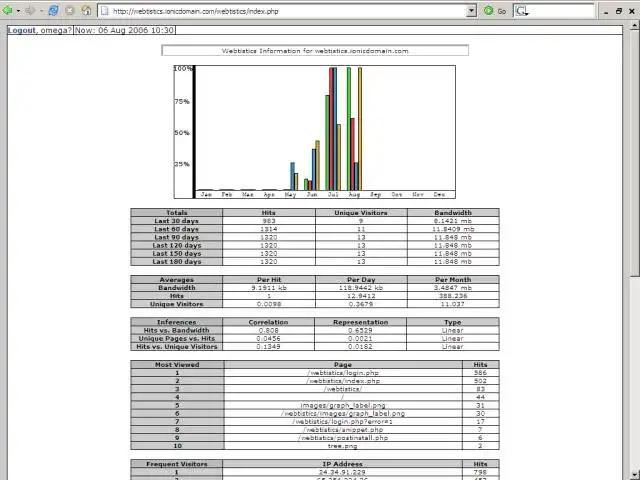Image resolution: width=640 pixels, height=480 pixels.
Task: Click the /webtistics/index.php page entry
Action: [x=343, y=381]
